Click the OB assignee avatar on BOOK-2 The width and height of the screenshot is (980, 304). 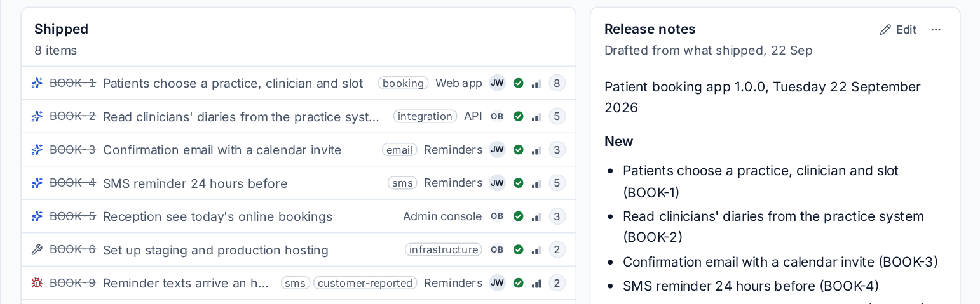(x=497, y=116)
